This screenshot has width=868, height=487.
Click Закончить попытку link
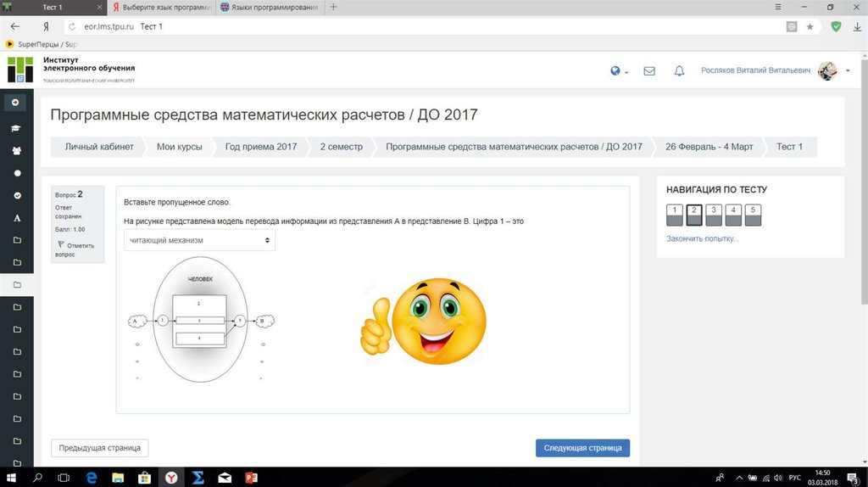702,238
